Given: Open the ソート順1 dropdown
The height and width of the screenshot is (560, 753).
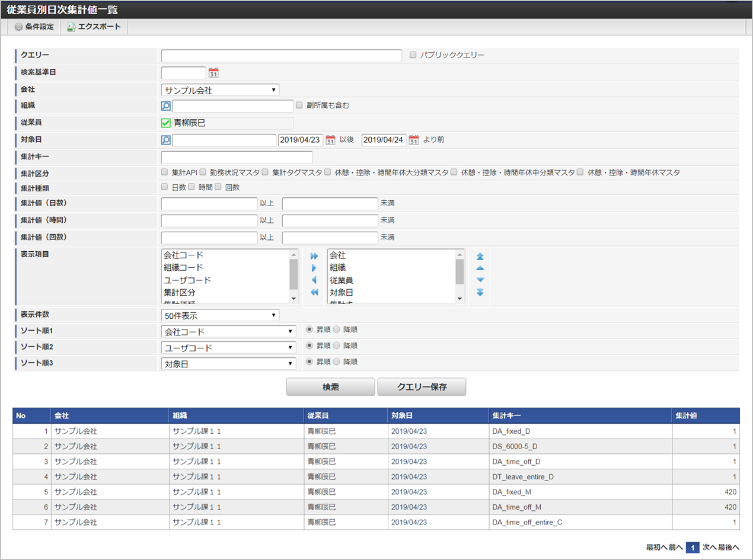Looking at the screenshot, I should point(229,331).
